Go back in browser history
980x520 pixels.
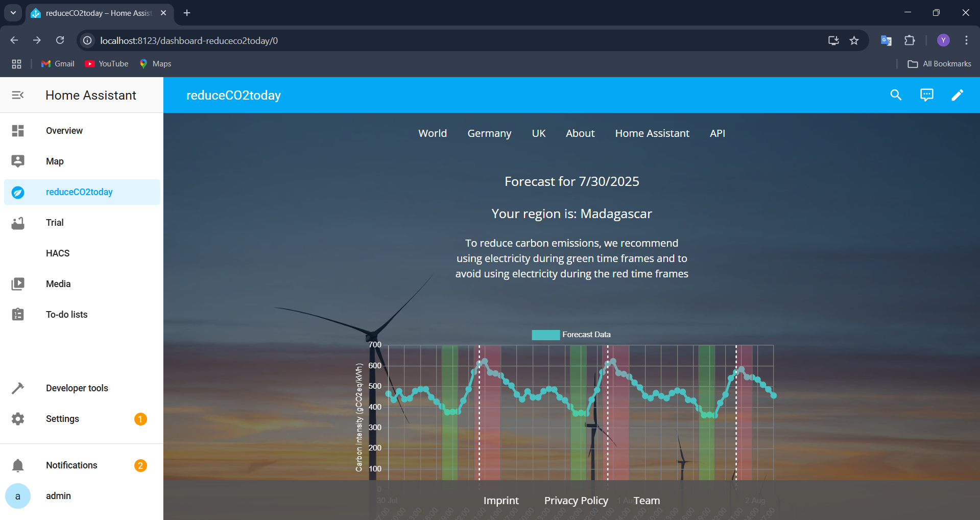point(14,40)
